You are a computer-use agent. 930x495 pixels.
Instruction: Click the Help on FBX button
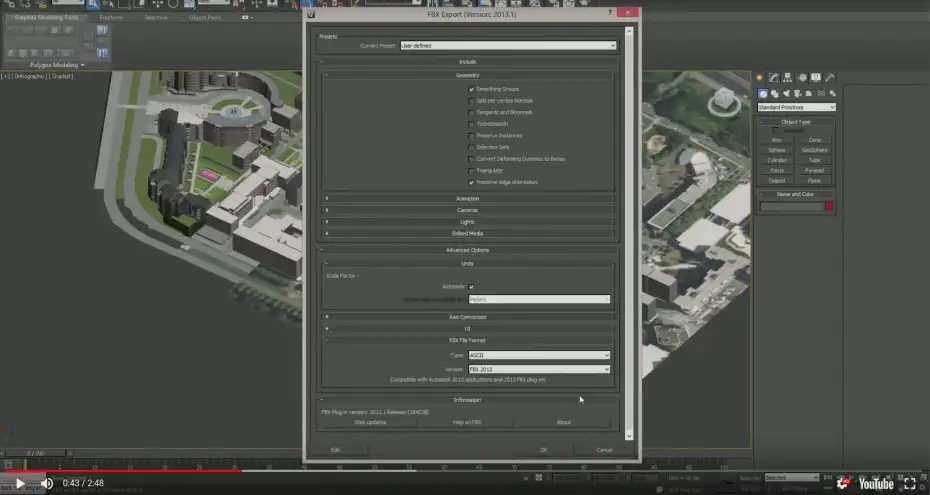pos(467,422)
